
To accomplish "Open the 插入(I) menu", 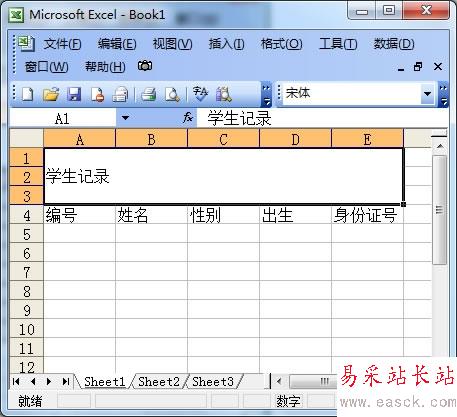I will (x=226, y=44).
